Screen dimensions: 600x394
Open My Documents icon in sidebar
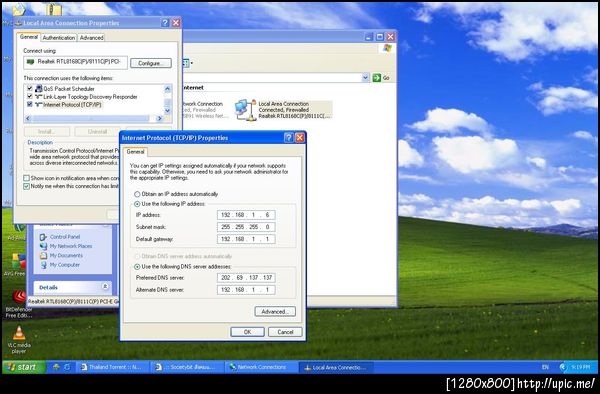[x=43, y=255]
